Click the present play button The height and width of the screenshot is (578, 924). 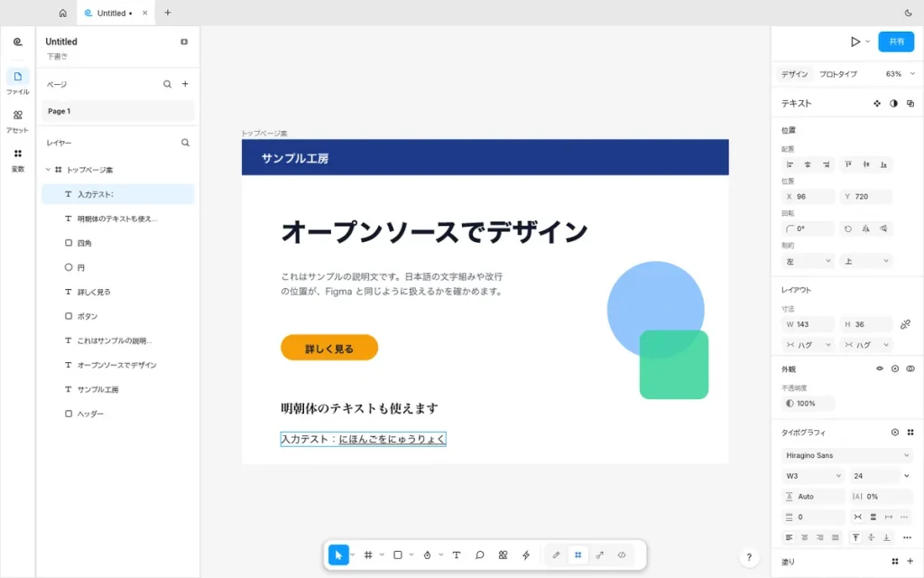point(855,42)
